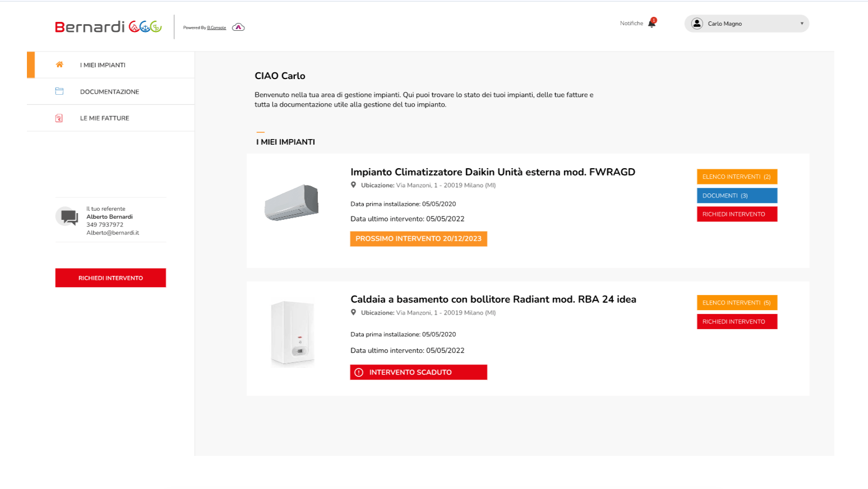Screen dimensions: 868x489
Task: Open the I Miei Impianti menu item
Action: [x=103, y=65]
